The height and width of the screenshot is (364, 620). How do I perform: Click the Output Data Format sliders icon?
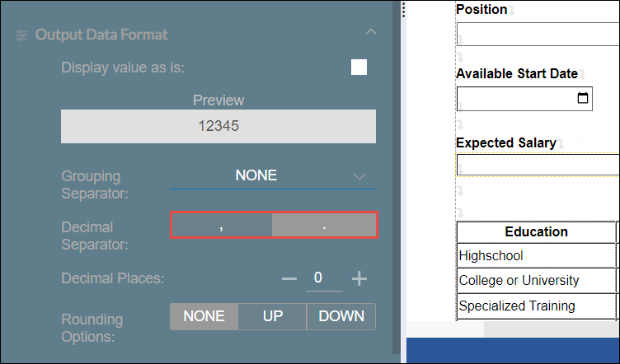coord(21,35)
